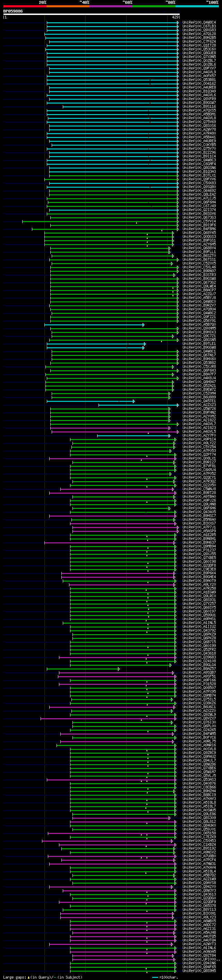Open hit UniRef100_B9H2B5
The width and height of the screenshot is (222, 980).
coord(199,38)
